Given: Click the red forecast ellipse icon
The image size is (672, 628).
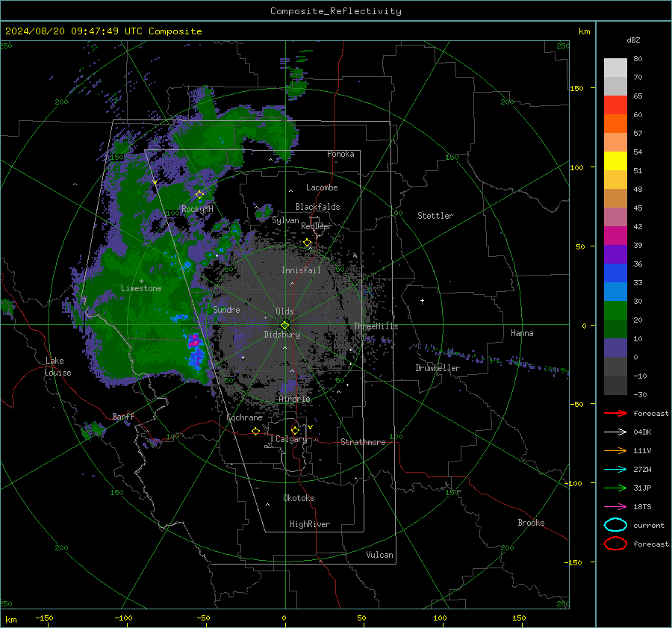Looking at the screenshot, I should point(615,544).
